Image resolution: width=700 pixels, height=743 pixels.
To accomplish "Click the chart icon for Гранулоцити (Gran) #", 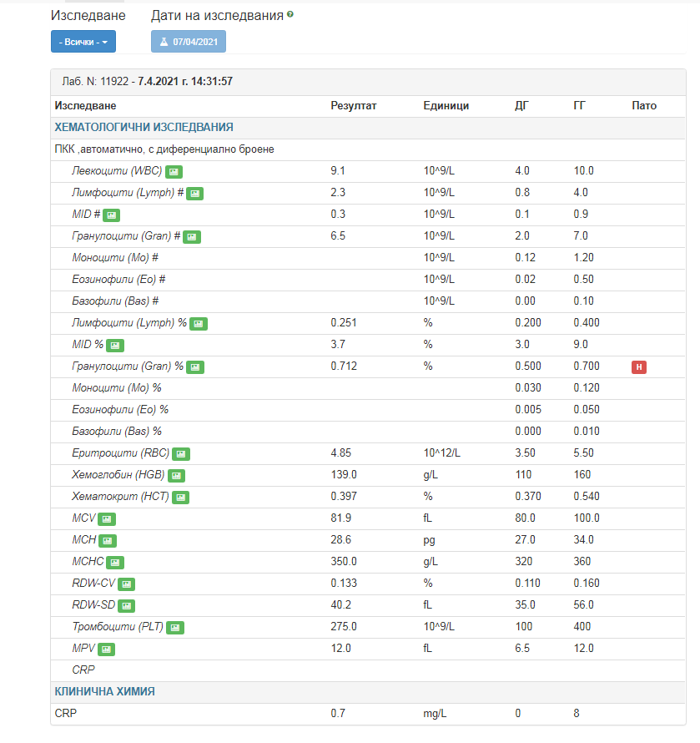I will point(192,236).
